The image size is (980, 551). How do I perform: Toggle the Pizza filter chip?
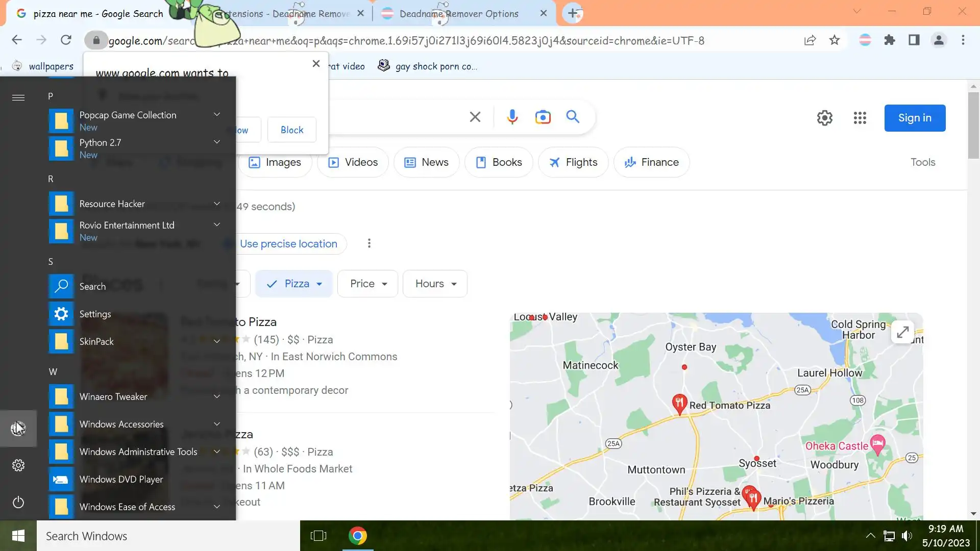(293, 284)
